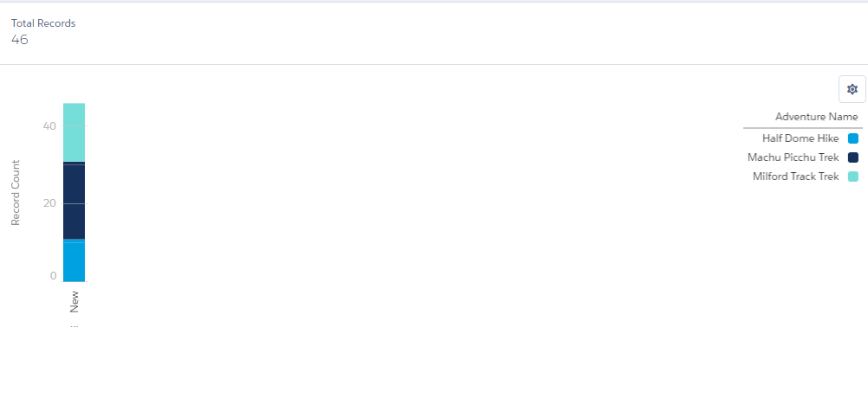Click the 40 y-axis tick label
This screenshot has width=868, height=398.
pyautogui.click(x=49, y=126)
